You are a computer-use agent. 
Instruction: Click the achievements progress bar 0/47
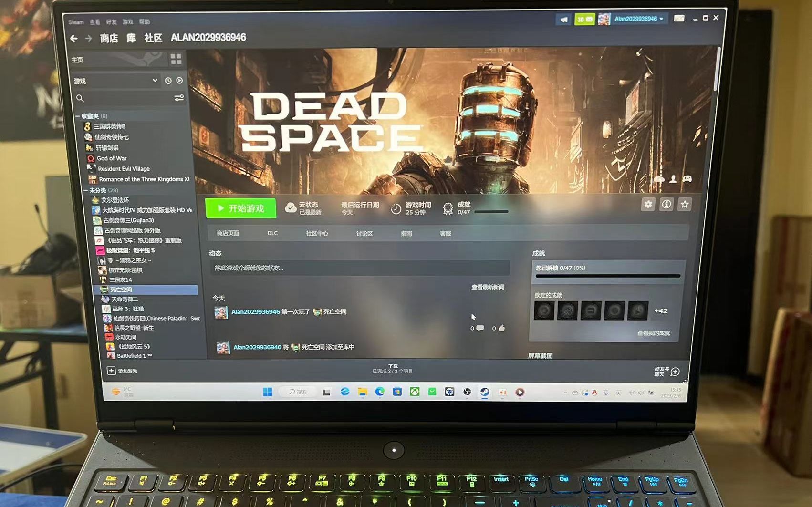[491, 211]
